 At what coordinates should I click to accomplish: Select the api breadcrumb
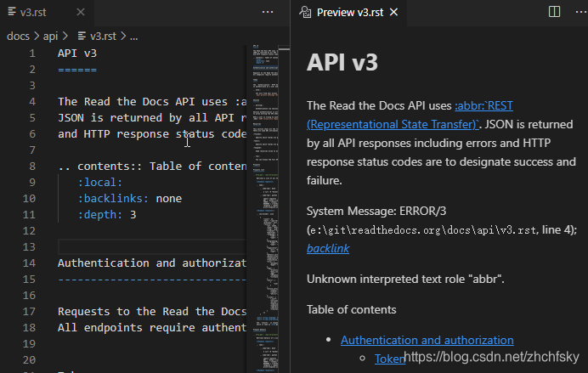50,36
